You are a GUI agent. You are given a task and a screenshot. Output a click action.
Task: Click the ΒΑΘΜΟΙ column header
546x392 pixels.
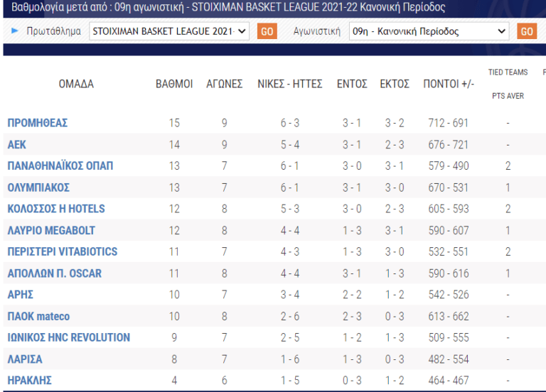174,84
